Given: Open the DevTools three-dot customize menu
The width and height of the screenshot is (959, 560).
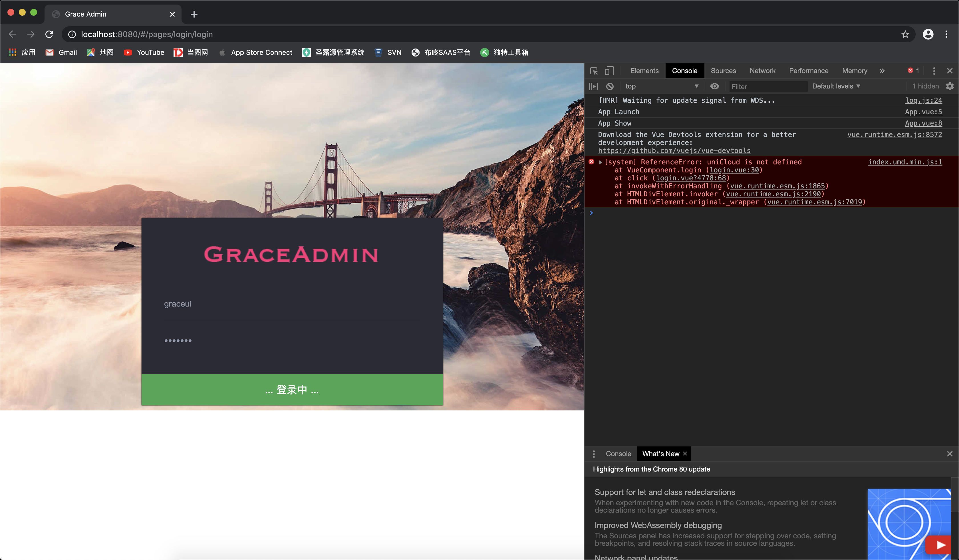Looking at the screenshot, I should (934, 71).
